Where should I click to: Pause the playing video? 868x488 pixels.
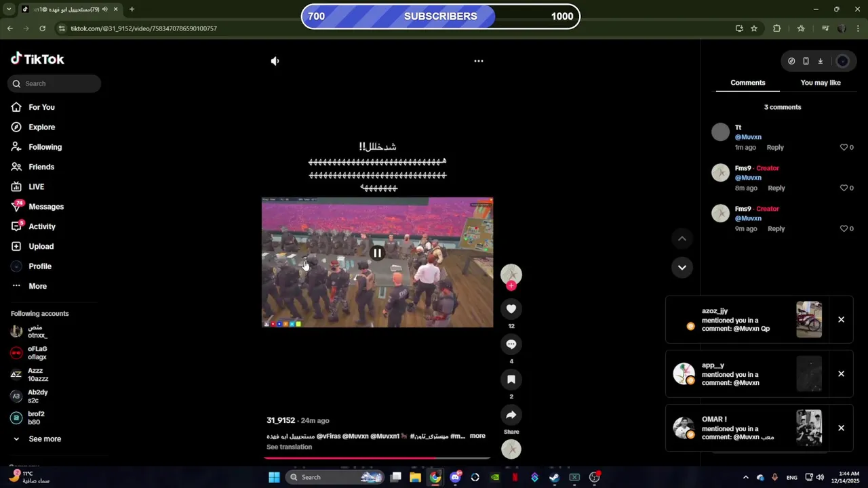point(377,253)
